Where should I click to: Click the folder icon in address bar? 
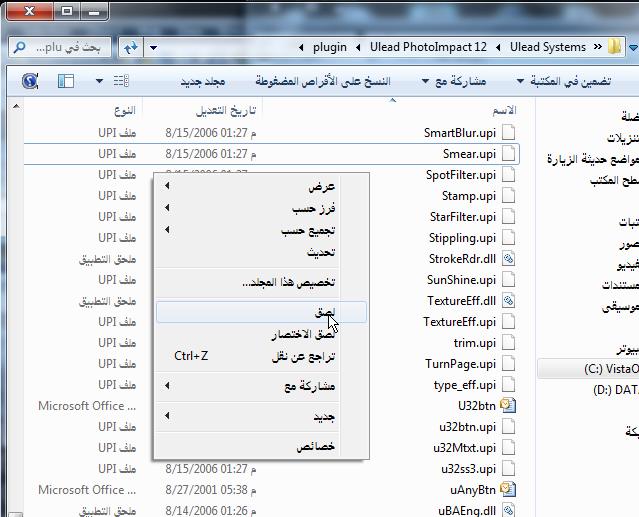pos(613,47)
